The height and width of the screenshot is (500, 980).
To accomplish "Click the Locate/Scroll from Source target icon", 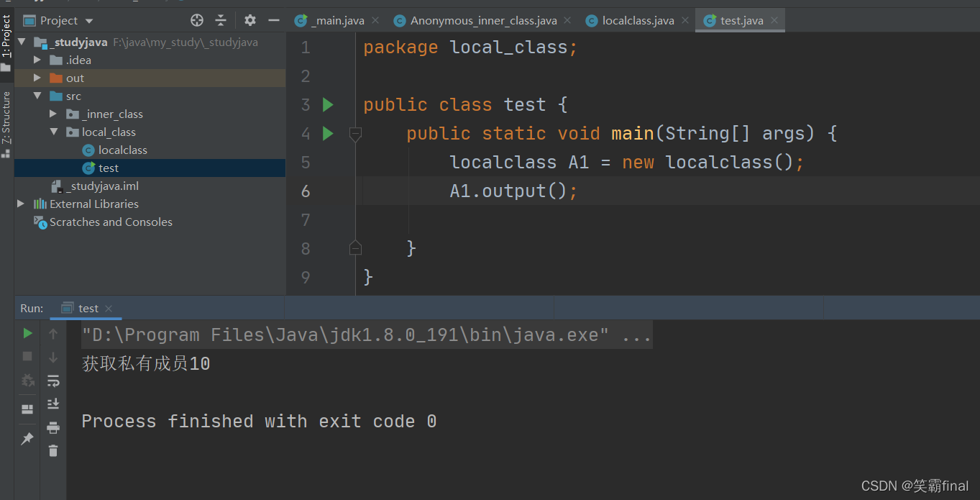I will coord(196,20).
